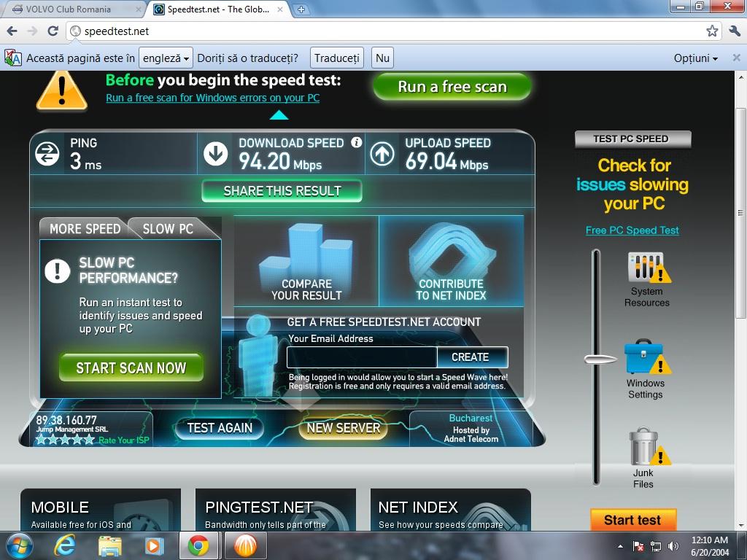Click the taskbar clock and date
Viewport: 747px width, 560px height.
(x=709, y=546)
